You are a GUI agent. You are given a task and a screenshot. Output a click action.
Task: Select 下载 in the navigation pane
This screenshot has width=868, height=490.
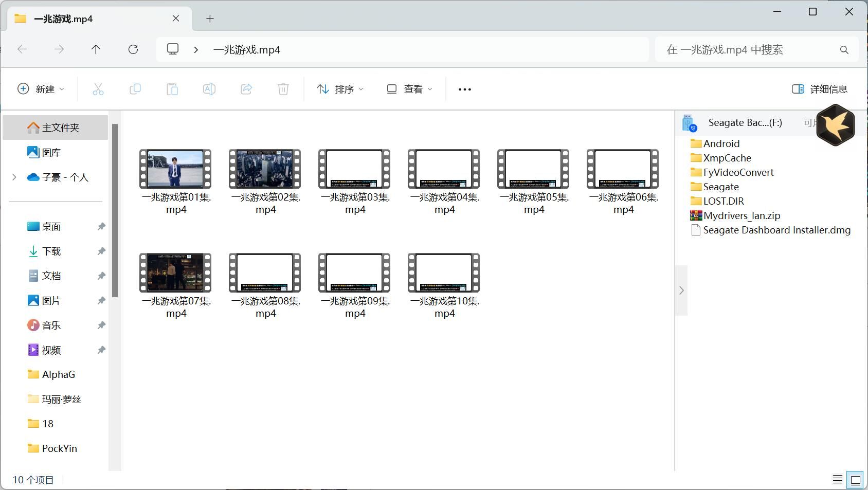click(51, 251)
